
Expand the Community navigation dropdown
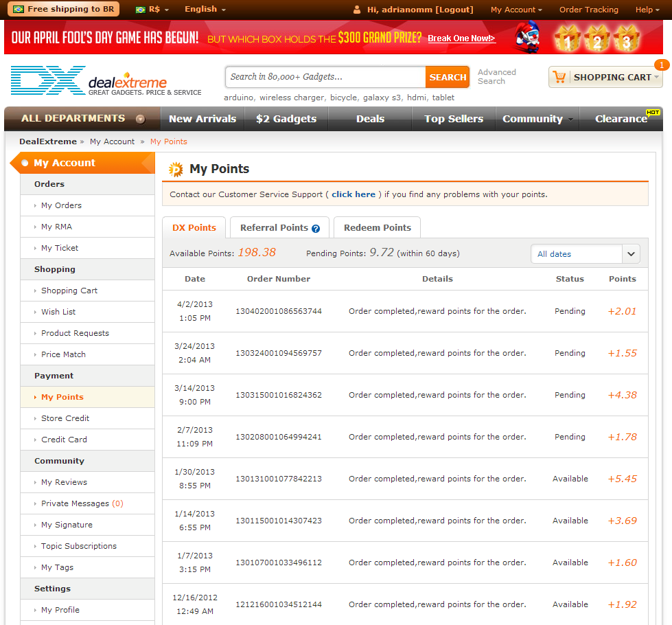pyautogui.click(x=537, y=119)
